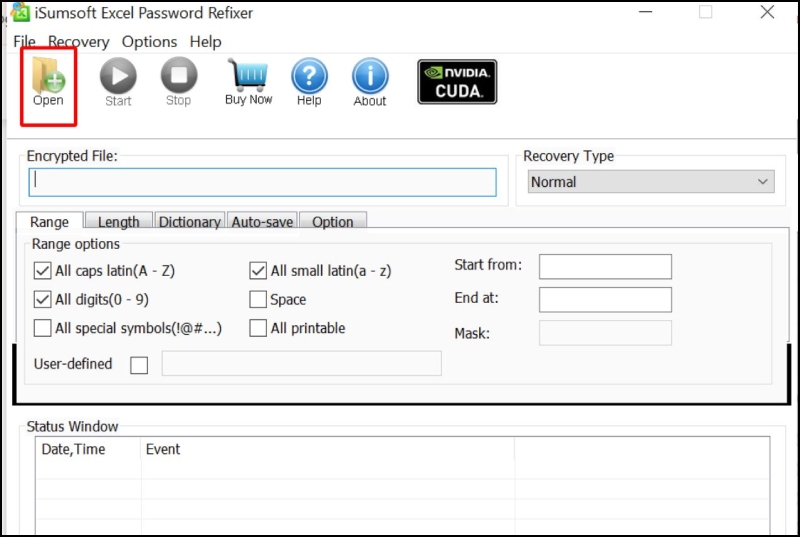Switch to the Range tab
Viewport: 800px width, 537px height.
49,221
